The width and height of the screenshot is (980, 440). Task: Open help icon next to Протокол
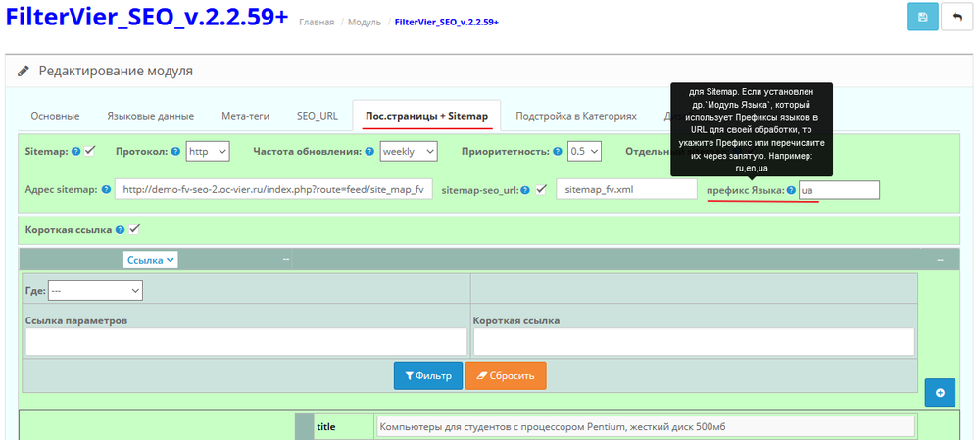tap(175, 151)
